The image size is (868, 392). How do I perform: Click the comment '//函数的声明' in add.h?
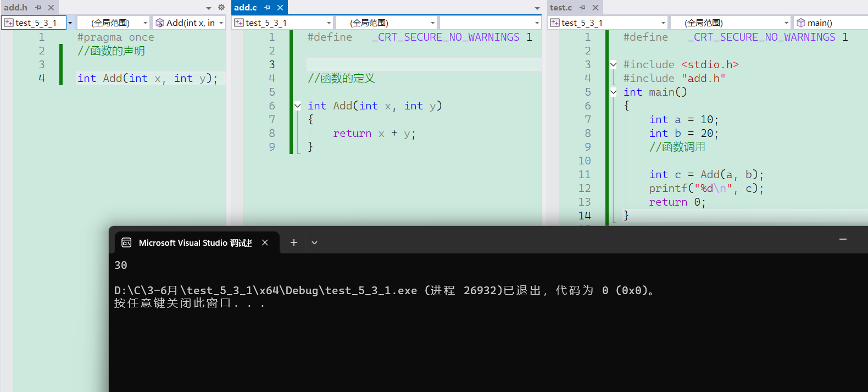111,51
